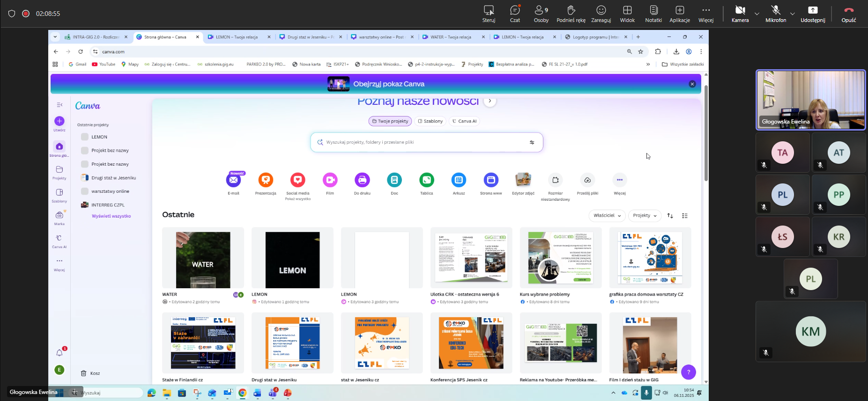Open Edytor zdjęć photo editor

click(x=523, y=180)
